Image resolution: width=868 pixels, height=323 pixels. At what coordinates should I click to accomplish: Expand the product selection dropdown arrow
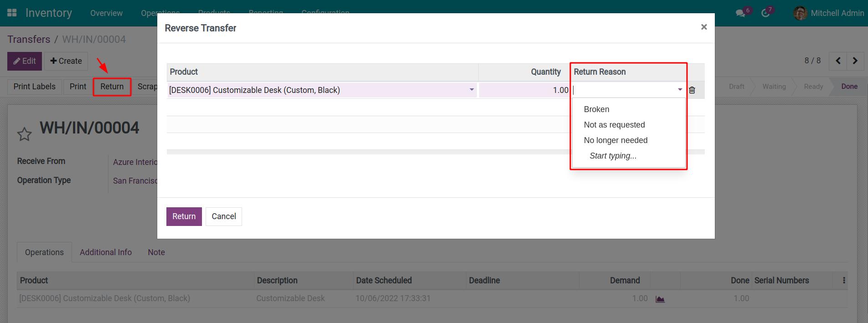coord(472,90)
